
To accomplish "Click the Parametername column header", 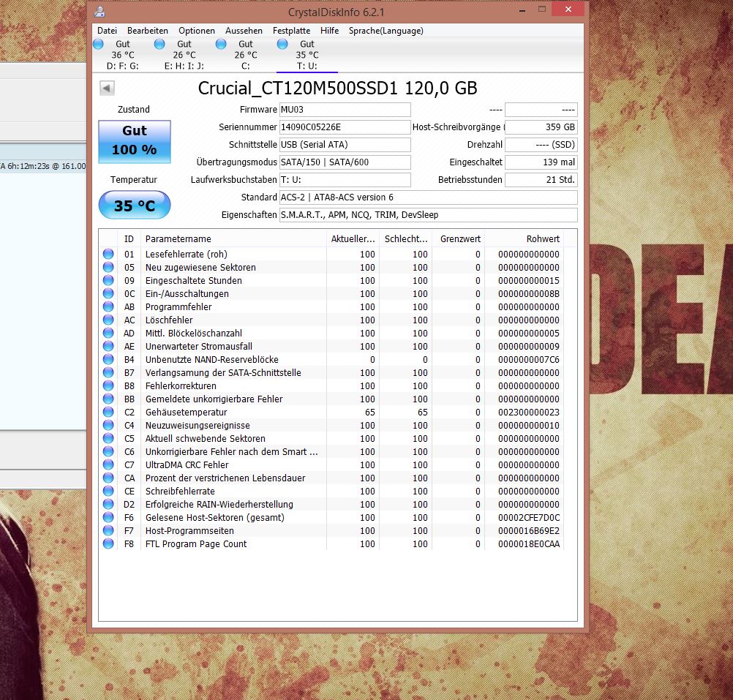I will point(233,238).
